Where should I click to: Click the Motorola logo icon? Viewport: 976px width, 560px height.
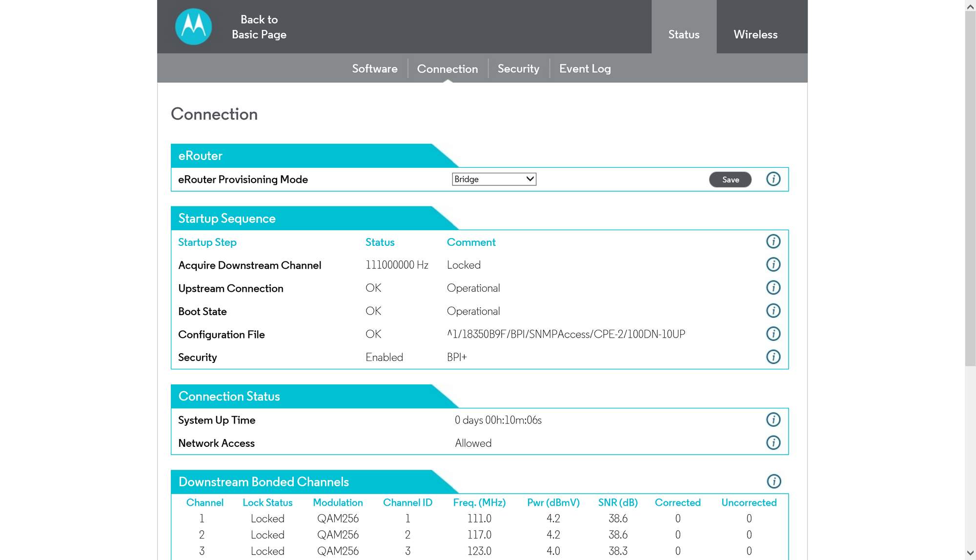(193, 26)
